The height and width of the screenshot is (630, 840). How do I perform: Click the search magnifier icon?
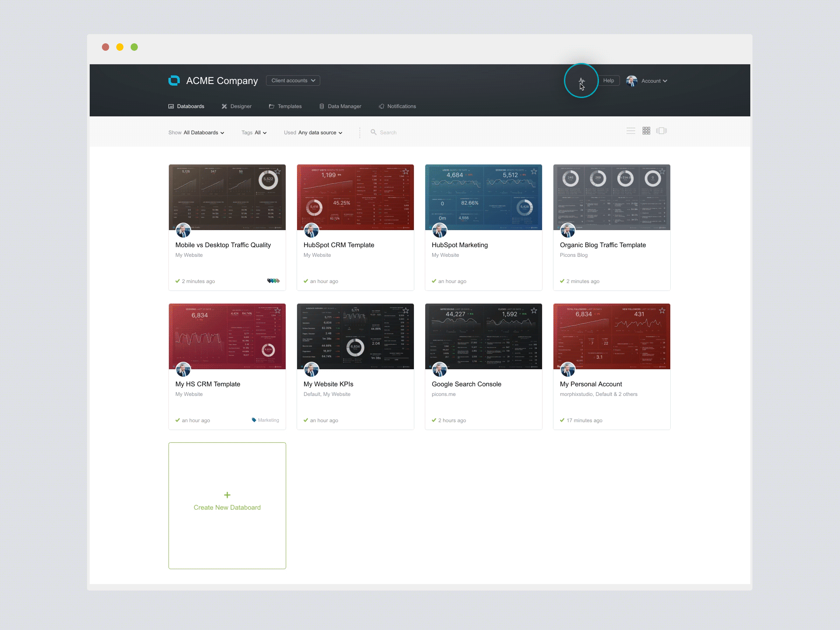(x=373, y=132)
